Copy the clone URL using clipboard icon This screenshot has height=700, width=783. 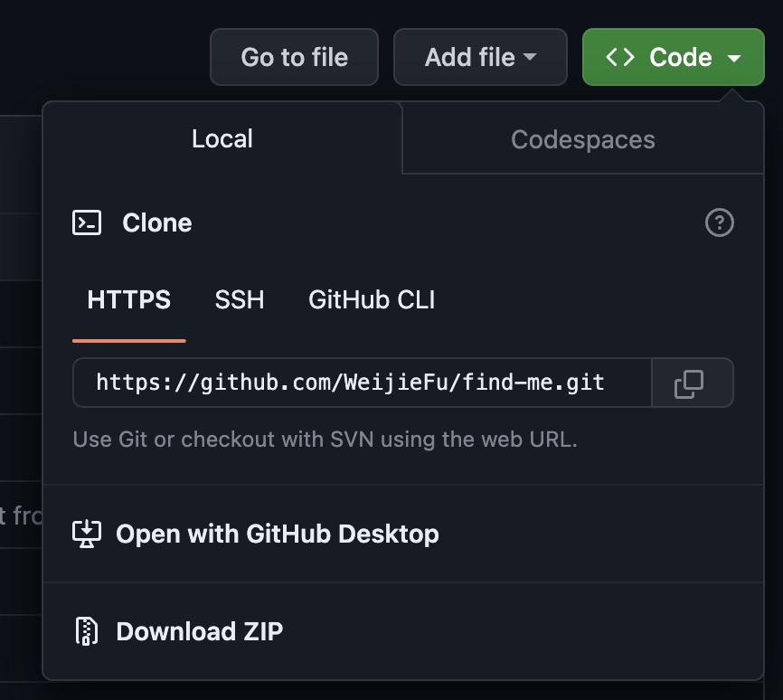coord(692,383)
